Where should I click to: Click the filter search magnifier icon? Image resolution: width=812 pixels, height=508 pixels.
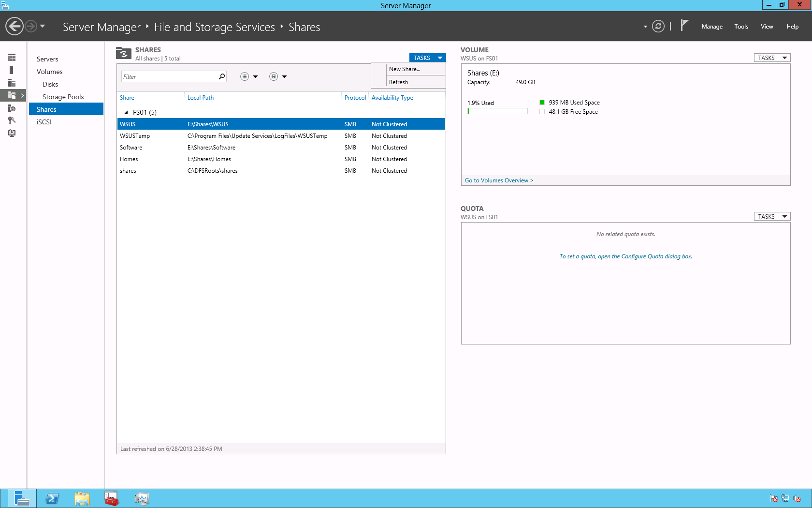pos(222,76)
